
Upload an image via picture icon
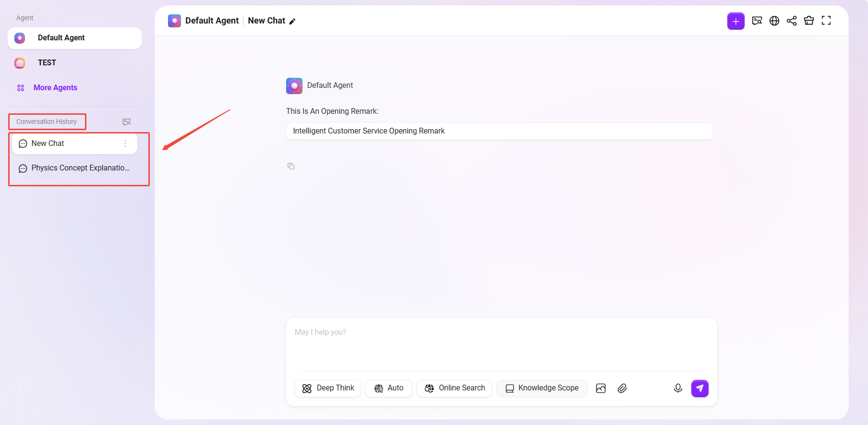click(601, 388)
